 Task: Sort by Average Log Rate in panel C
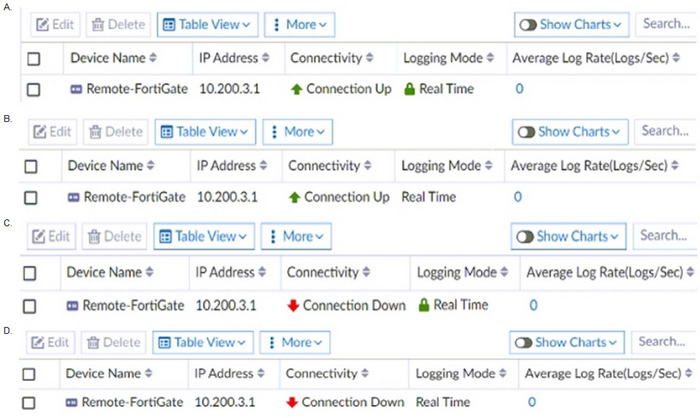tap(691, 272)
